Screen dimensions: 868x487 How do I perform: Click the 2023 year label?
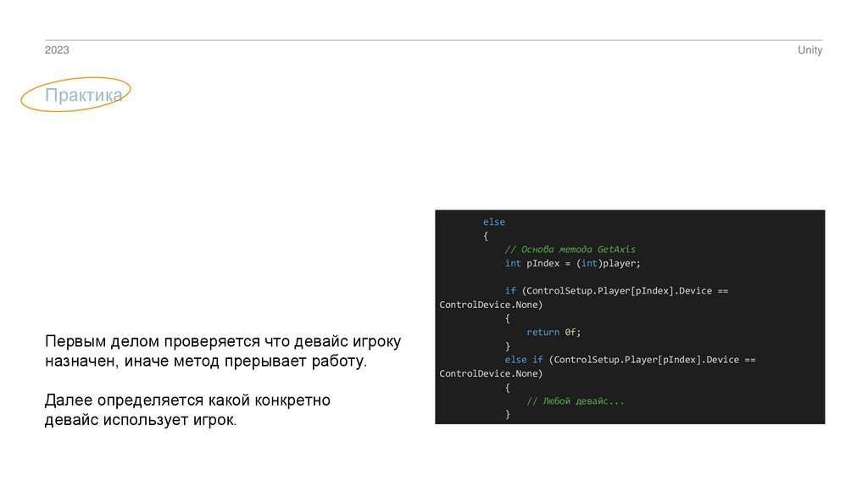57,51
